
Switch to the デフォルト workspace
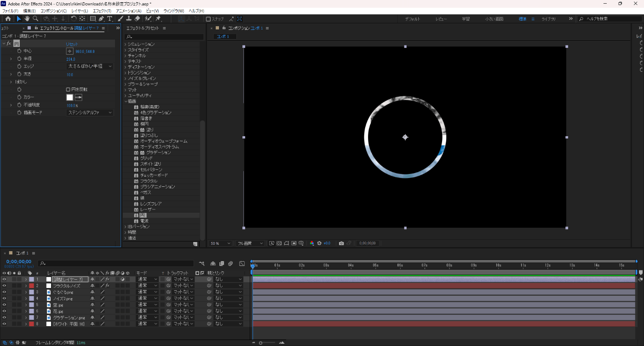click(413, 19)
